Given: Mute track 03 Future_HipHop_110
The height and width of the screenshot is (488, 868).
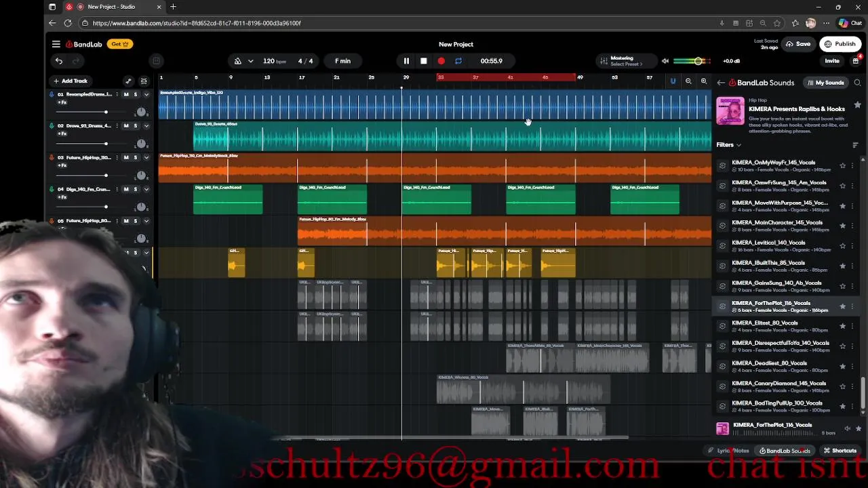Looking at the screenshot, I should [125, 157].
